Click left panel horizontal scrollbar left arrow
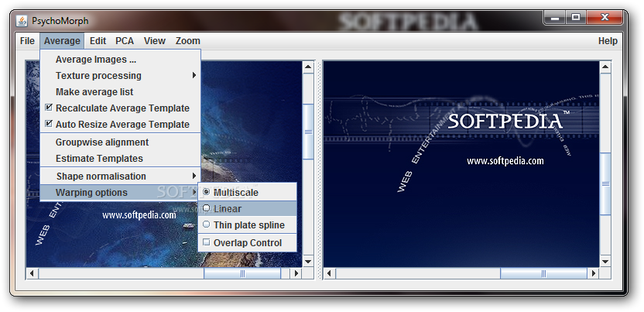The height and width of the screenshot is (312, 644). [x=32, y=273]
